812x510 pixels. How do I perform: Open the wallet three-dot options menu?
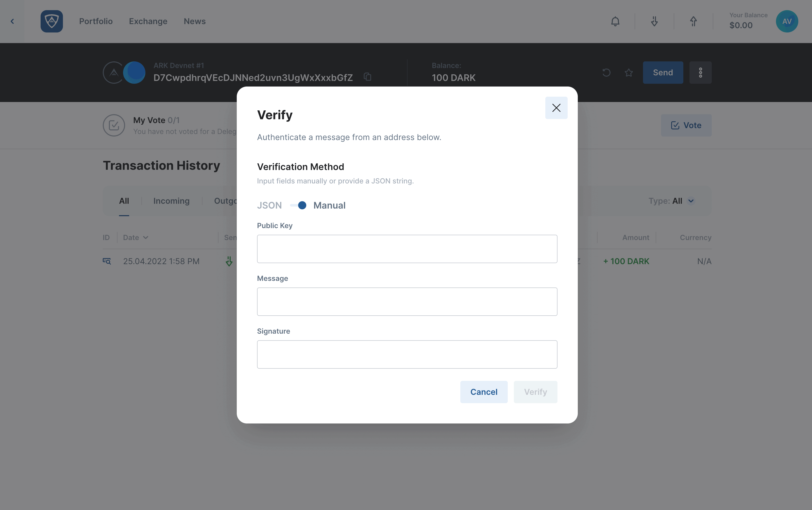click(x=700, y=73)
